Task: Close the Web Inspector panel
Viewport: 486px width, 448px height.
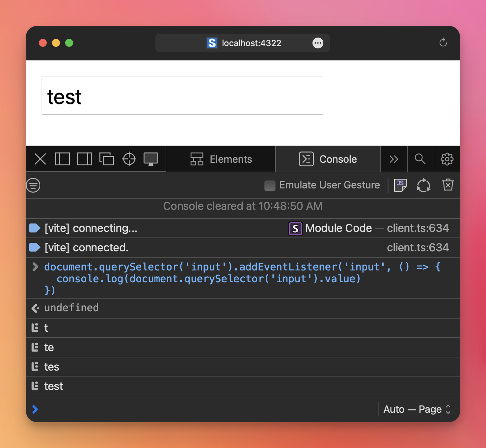Action: tap(40, 159)
